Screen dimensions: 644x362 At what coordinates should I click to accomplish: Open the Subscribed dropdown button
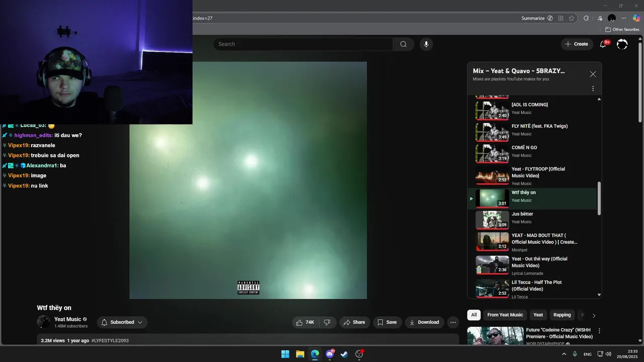pyautogui.click(x=122, y=322)
